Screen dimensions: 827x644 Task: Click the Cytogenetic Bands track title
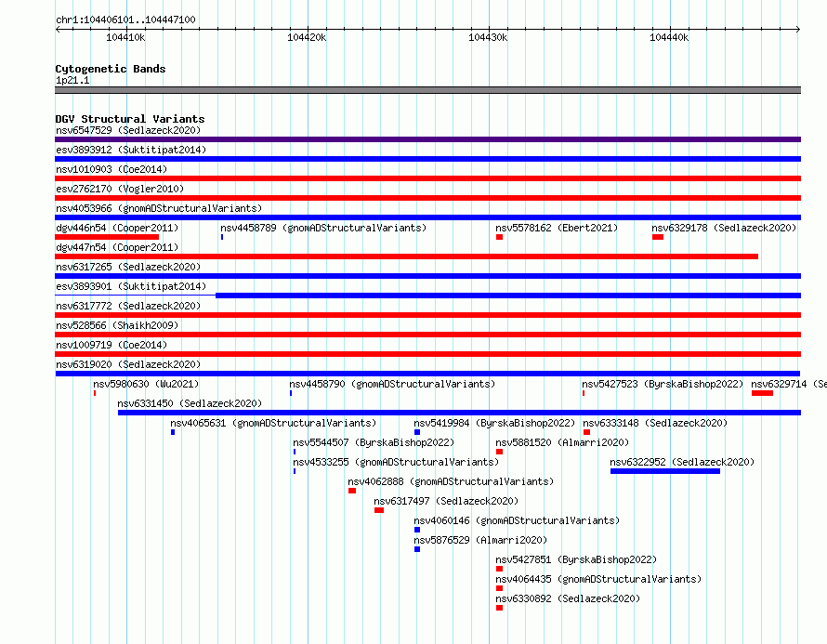click(111, 69)
